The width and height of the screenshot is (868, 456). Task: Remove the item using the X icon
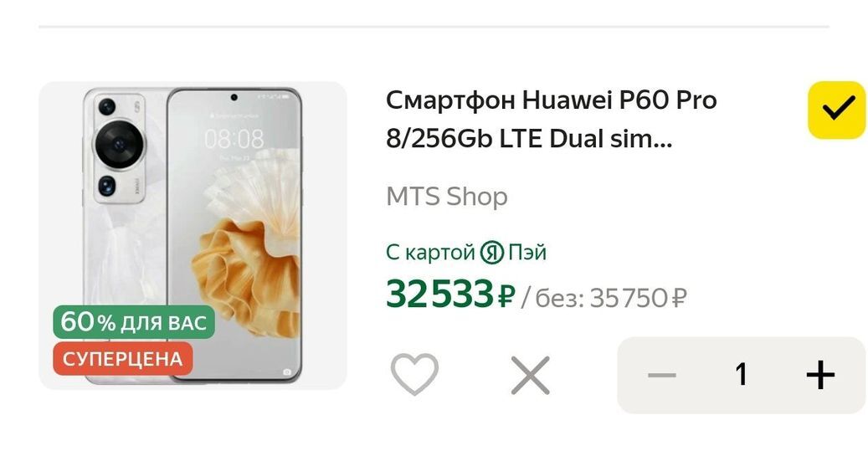coord(531,375)
